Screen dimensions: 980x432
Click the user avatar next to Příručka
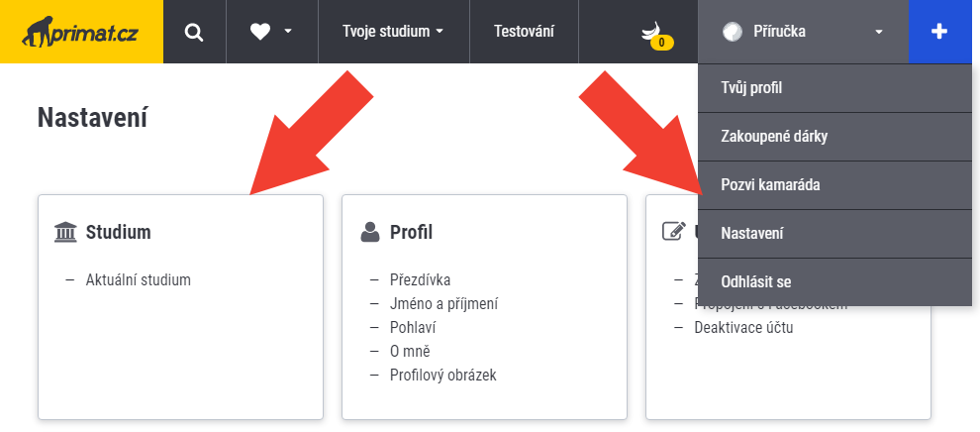(733, 32)
